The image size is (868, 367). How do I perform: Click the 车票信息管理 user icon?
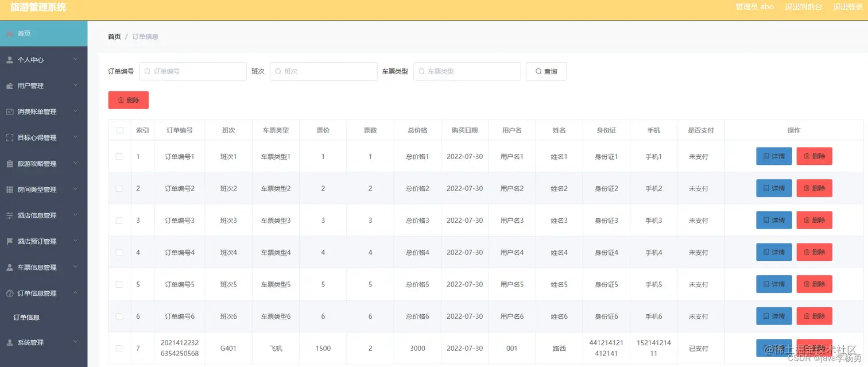(x=10, y=268)
